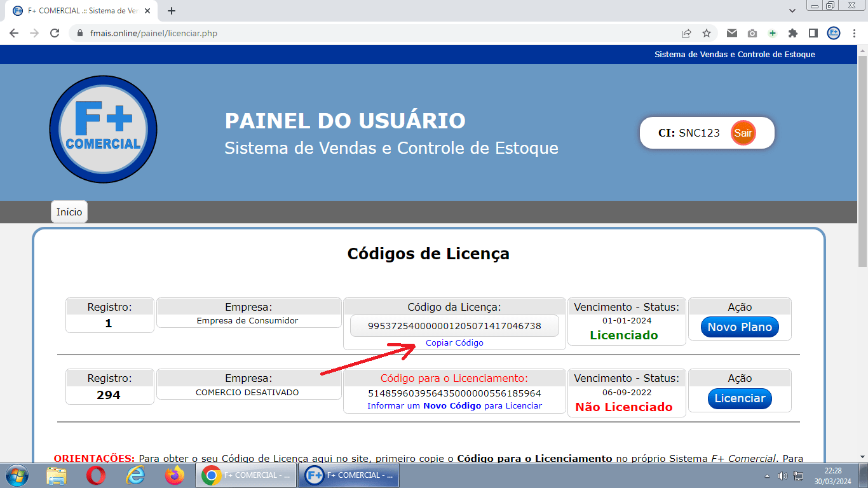Open the Windows Start button
Screen dimensions: 868x488
click(x=16, y=475)
